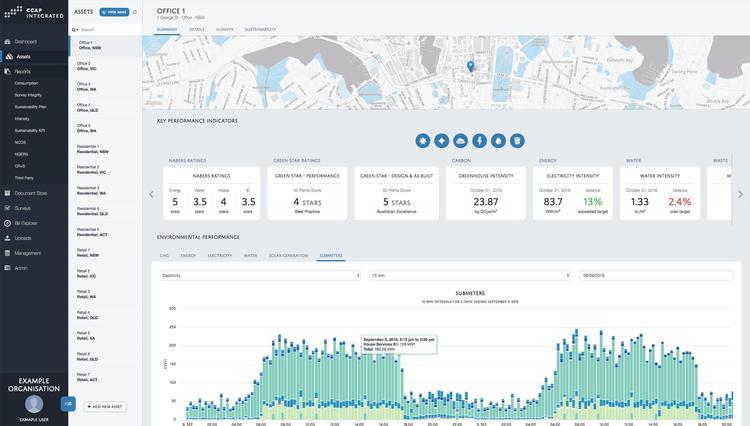Click the water droplet KPI icon
This screenshot has width=750, height=426.
click(498, 141)
